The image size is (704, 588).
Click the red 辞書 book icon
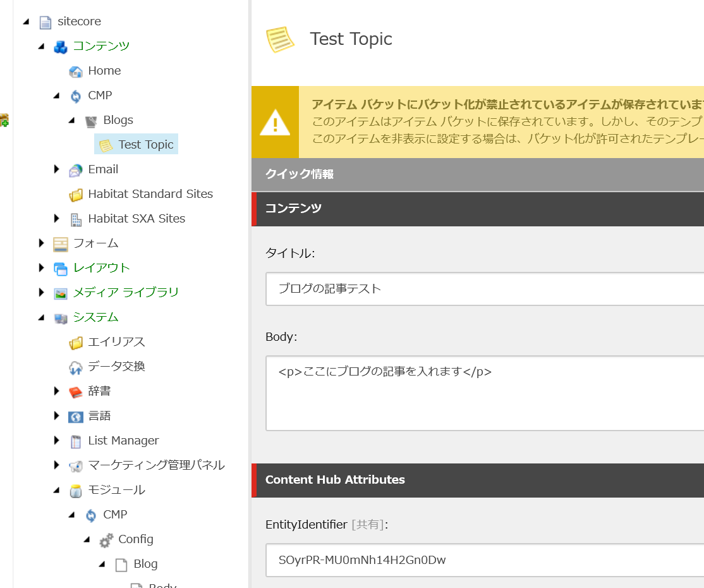[x=75, y=392]
